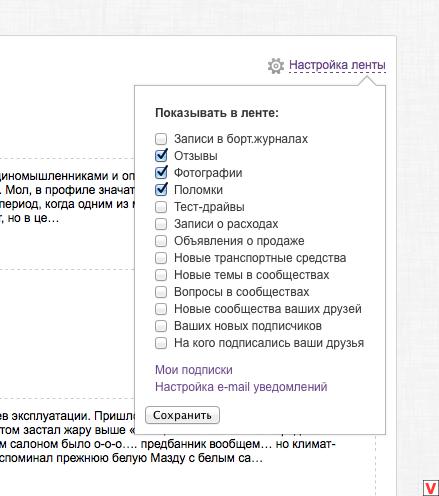
Task: Click the Фотографии label text
Action: (x=208, y=173)
